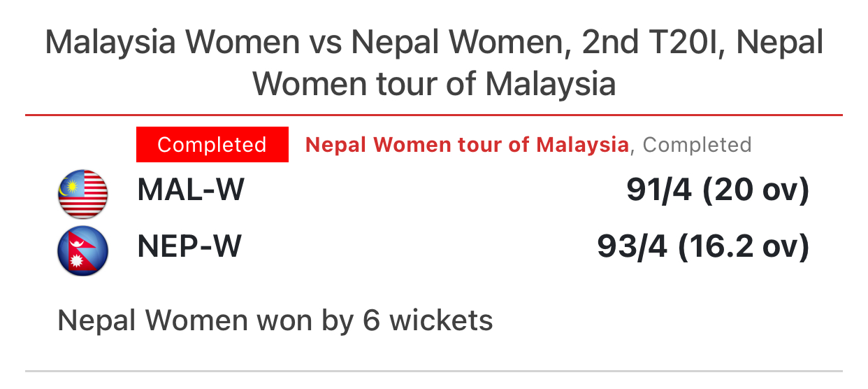The width and height of the screenshot is (868, 389).
Task: Click the red divider line under the title
Action: 433,115
